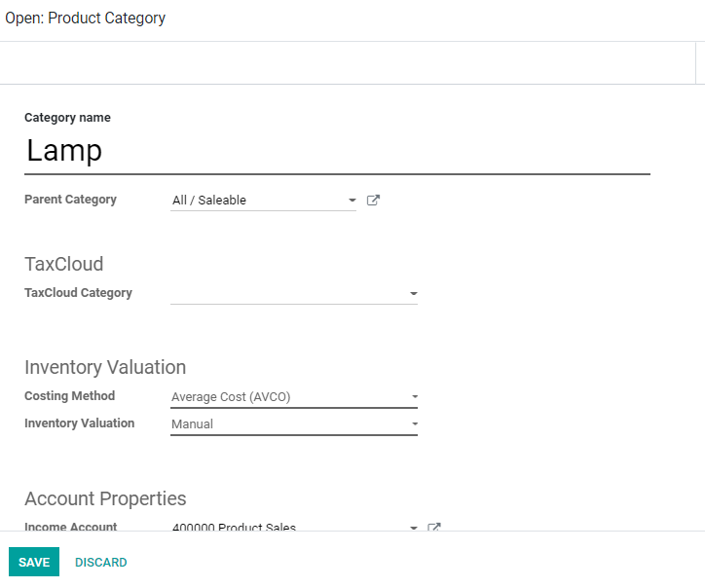Open the Costing Method select box
This screenshot has height=588, width=705.
click(x=293, y=396)
